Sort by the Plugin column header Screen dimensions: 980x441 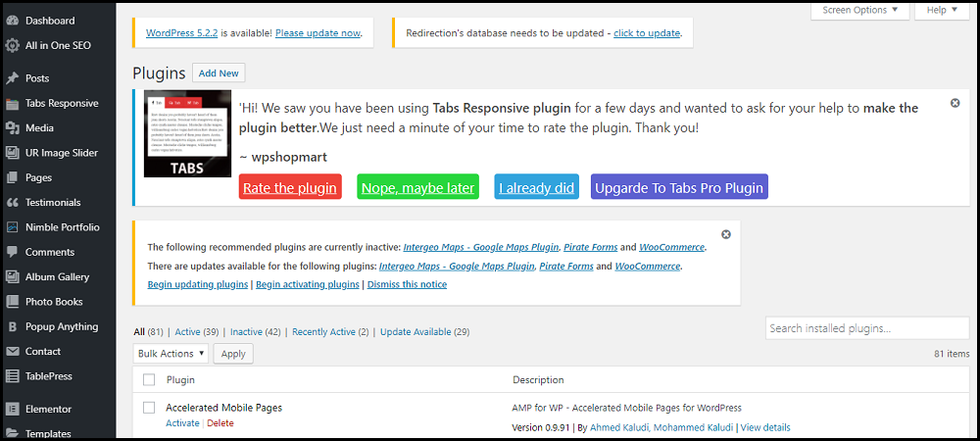coord(180,379)
